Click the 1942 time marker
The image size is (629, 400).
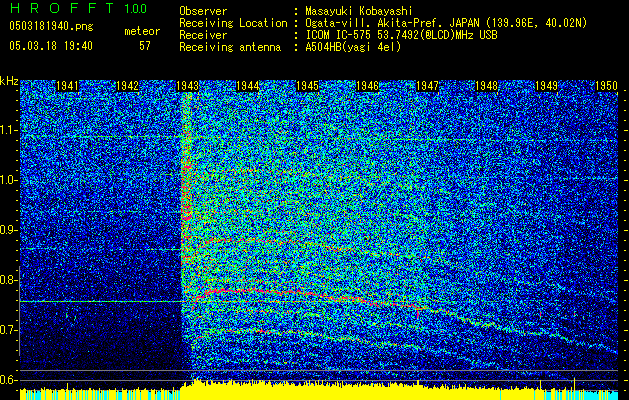click(127, 86)
